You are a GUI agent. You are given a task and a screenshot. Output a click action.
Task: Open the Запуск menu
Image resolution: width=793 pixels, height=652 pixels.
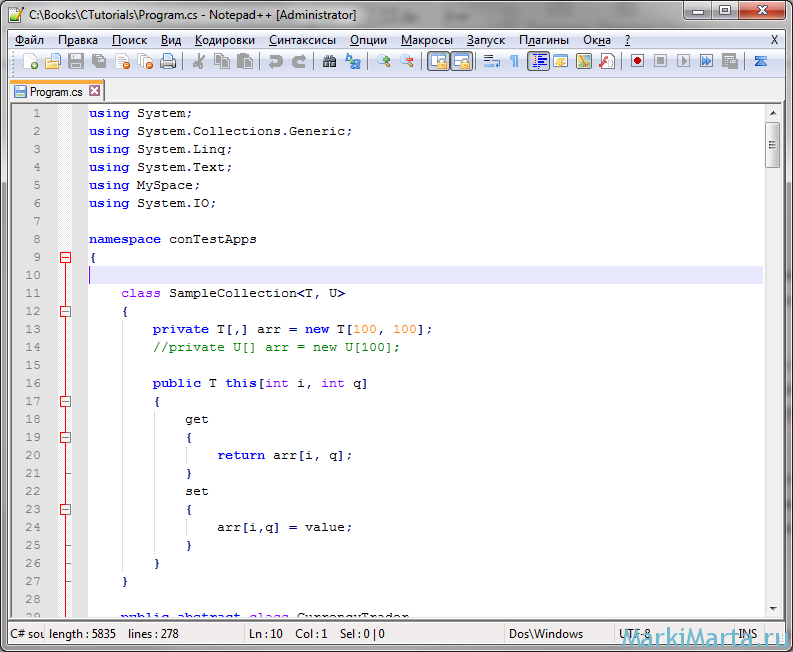(x=486, y=40)
